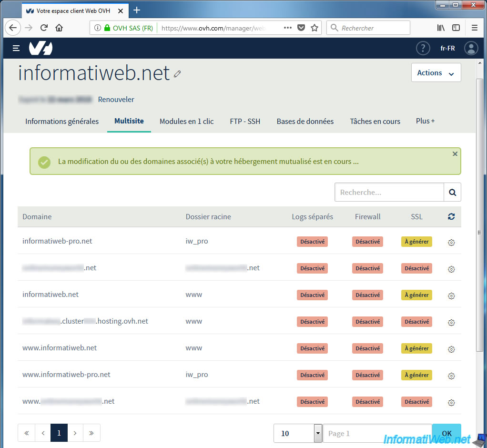Screen dimensions: 487x448
Task: Open the Bases de données tab
Action: 305,121
